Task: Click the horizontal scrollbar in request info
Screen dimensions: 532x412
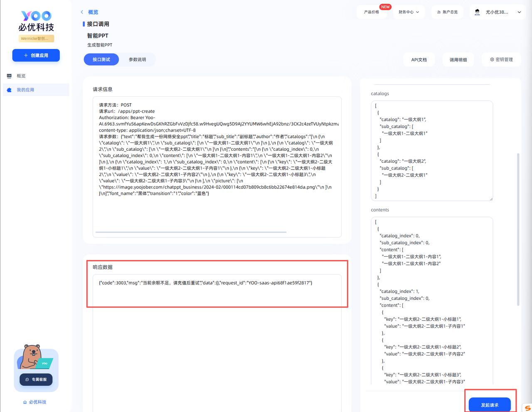Action: pos(191,232)
